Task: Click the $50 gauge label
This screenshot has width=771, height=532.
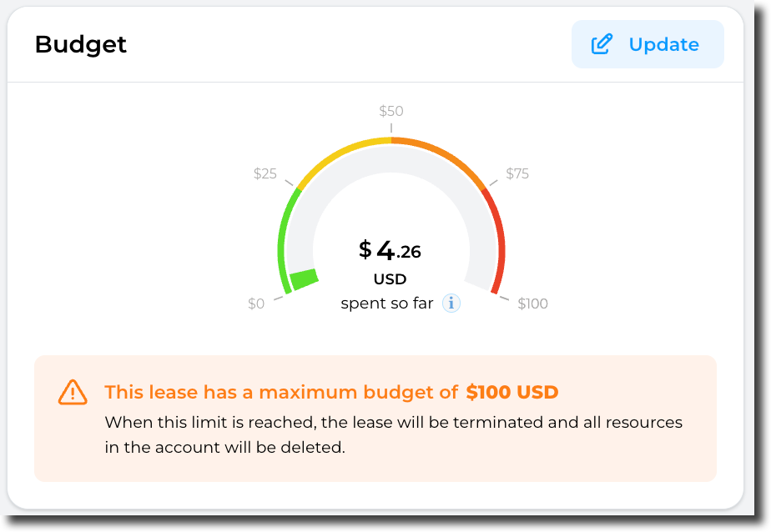Action: click(391, 111)
